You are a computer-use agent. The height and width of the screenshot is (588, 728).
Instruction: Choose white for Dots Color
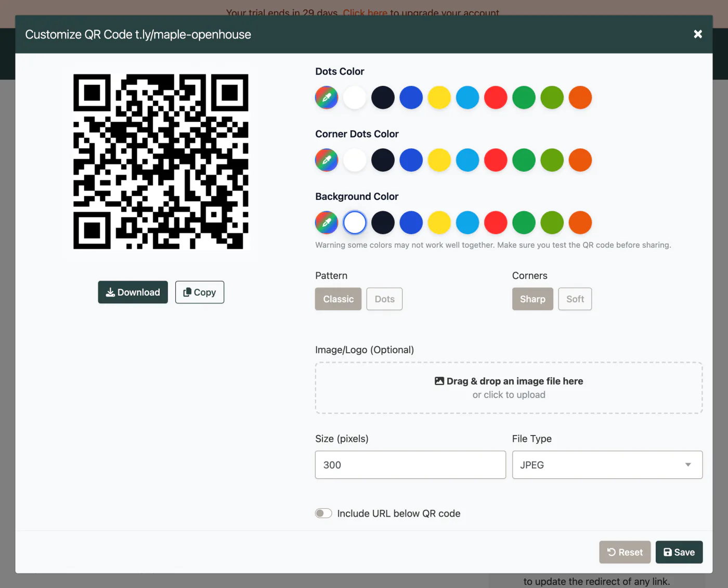coord(355,97)
